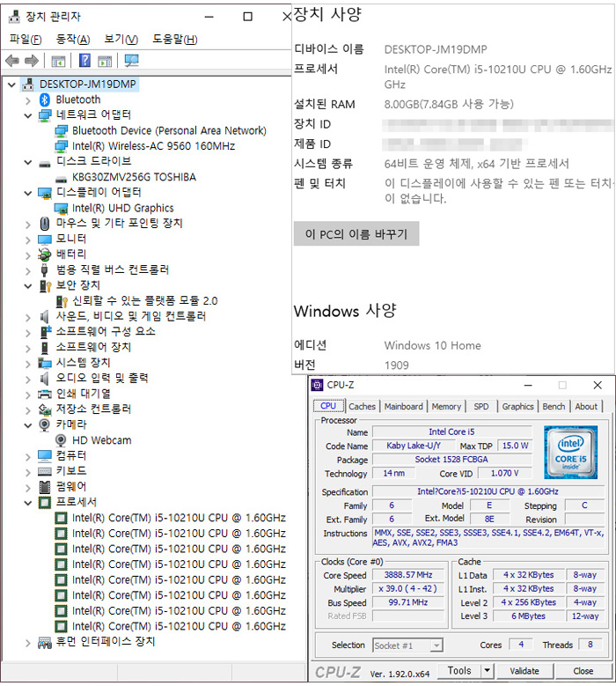The width and height of the screenshot is (616, 686).
Task: Click the 디스플레이 어댑터 category icon
Action: pos(45,193)
